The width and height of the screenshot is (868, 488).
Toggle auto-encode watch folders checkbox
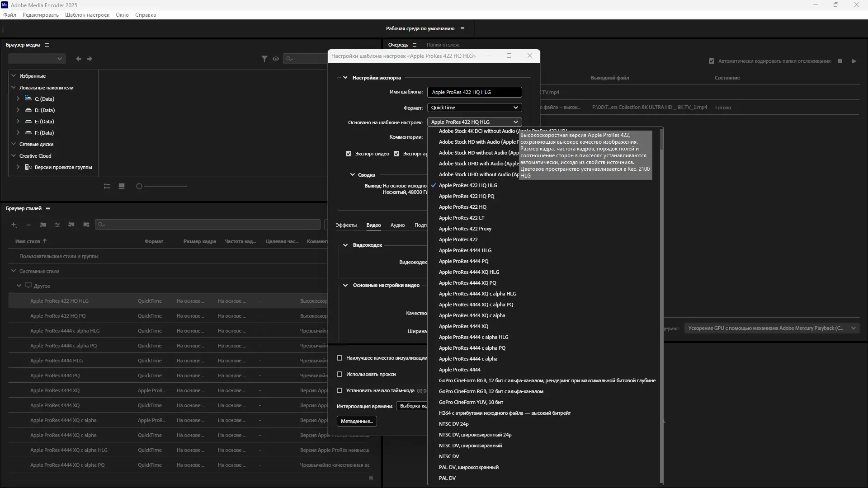[712, 61]
